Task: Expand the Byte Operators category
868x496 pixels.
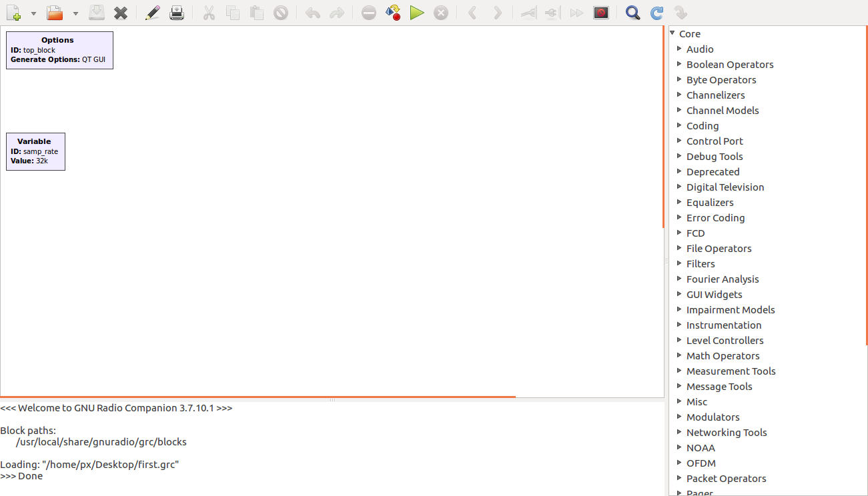Action: coord(679,79)
